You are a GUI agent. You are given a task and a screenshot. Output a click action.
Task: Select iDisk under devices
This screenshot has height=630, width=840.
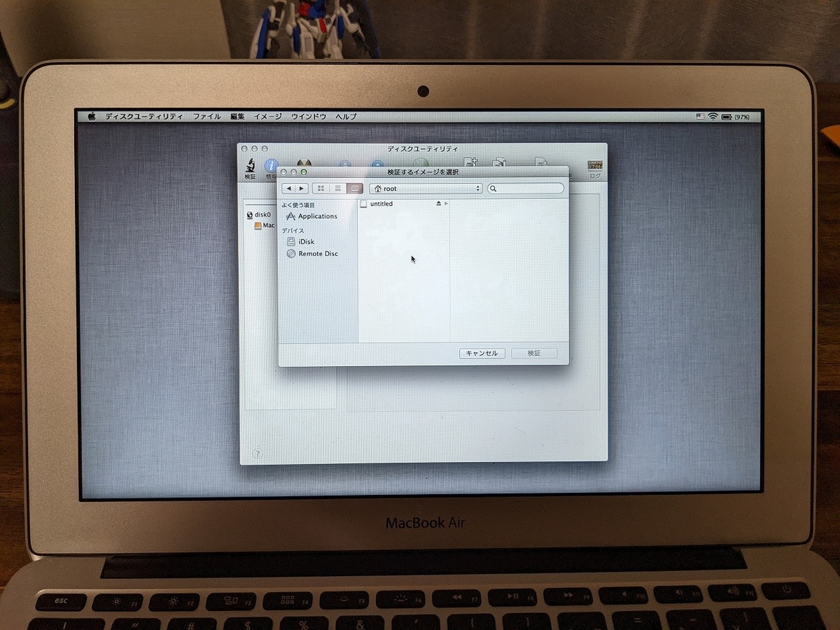click(x=301, y=241)
